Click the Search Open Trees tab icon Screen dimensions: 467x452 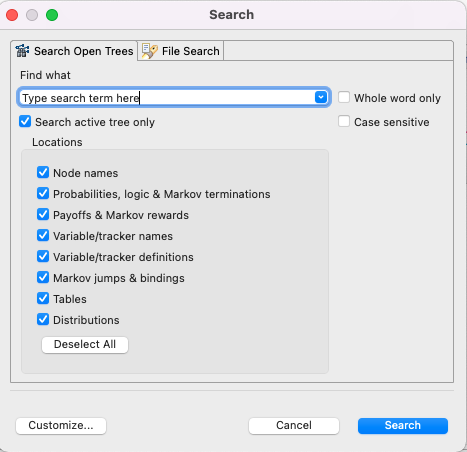(22, 51)
